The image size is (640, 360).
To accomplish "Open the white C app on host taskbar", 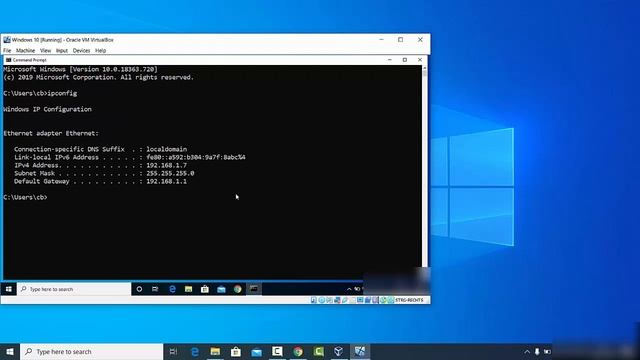I will pyautogui.click(x=277, y=351).
